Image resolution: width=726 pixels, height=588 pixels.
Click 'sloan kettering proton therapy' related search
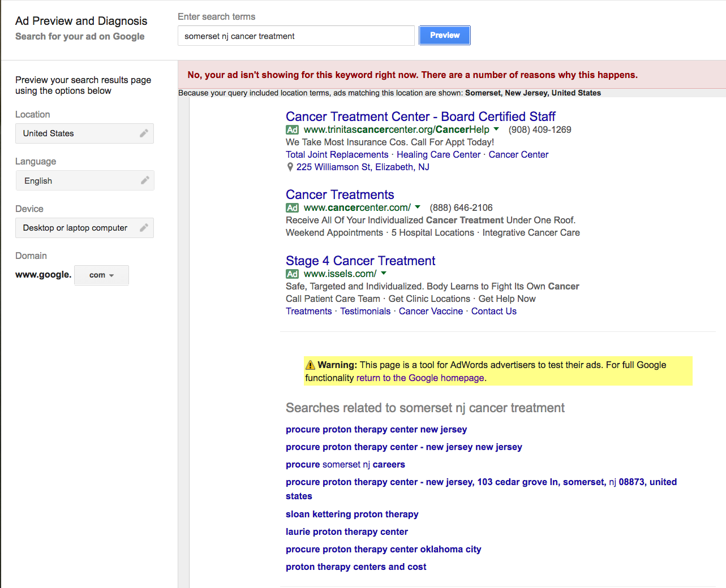point(352,514)
